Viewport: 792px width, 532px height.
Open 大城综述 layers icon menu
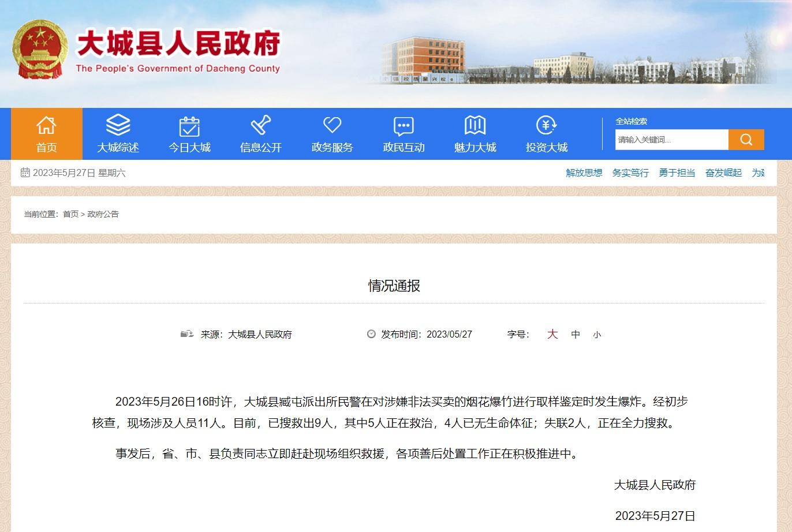(x=118, y=126)
